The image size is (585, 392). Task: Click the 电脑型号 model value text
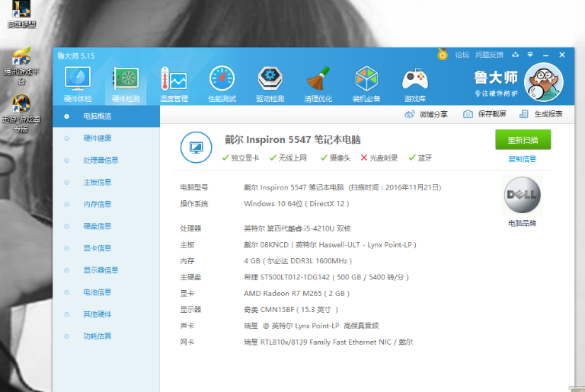(x=343, y=187)
